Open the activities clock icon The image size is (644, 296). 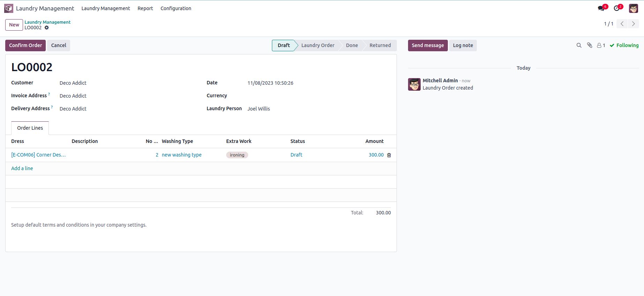click(x=617, y=8)
